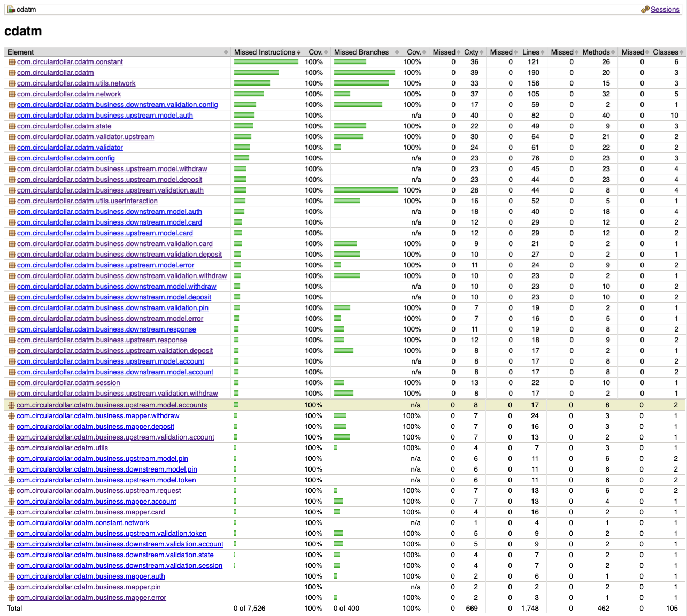Viewport: 687px width, 616px height.
Task: Sort the table by Missed Branches
Action: click(x=360, y=52)
